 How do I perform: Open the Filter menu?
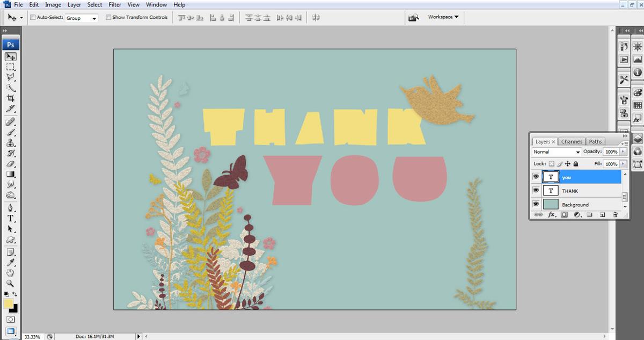coord(115,5)
